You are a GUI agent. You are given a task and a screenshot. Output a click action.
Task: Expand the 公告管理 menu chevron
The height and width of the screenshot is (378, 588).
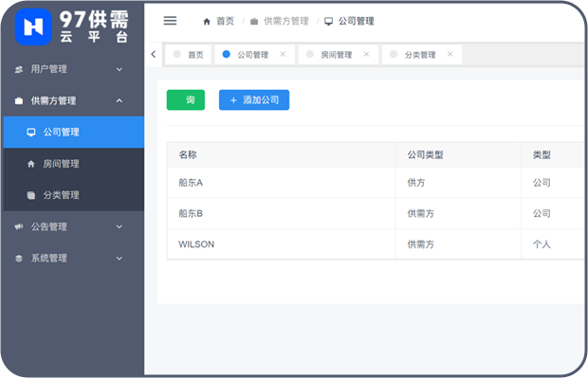tap(119, 226)
